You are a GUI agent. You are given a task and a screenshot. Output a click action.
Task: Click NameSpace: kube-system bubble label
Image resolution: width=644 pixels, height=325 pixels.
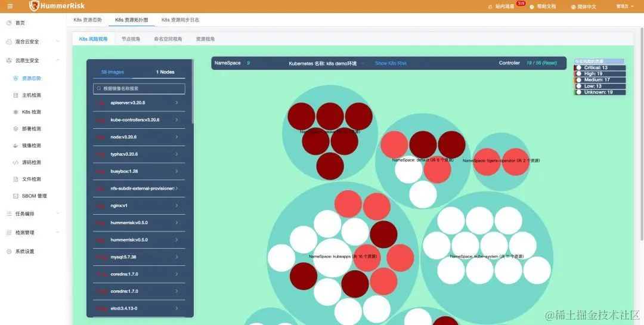click(487, 256)
